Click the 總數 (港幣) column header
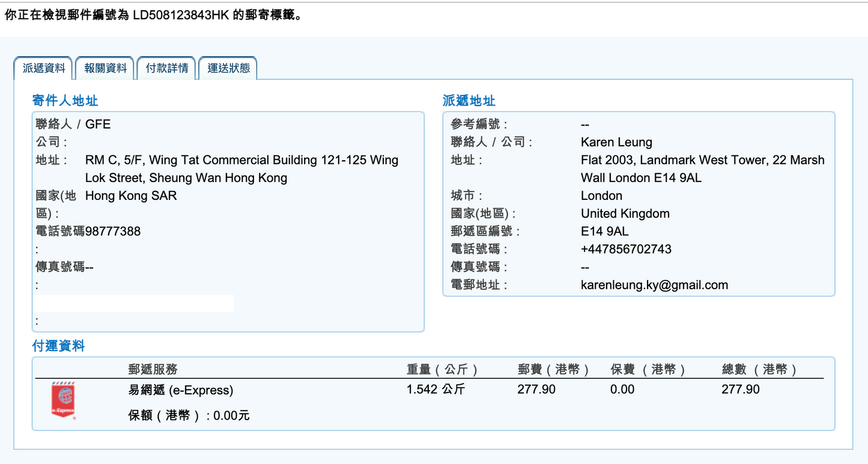The height and width of the screenshot is (464, 868). pos(759,370)
